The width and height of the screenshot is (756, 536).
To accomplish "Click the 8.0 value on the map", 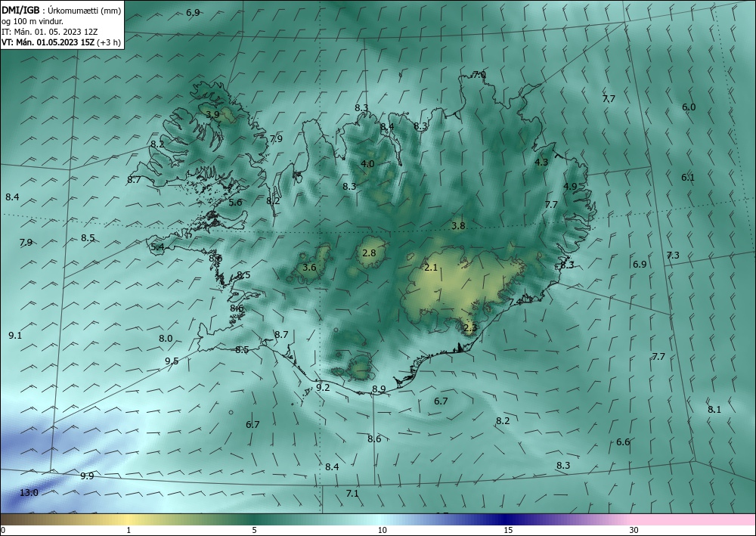I will [166, 339].
